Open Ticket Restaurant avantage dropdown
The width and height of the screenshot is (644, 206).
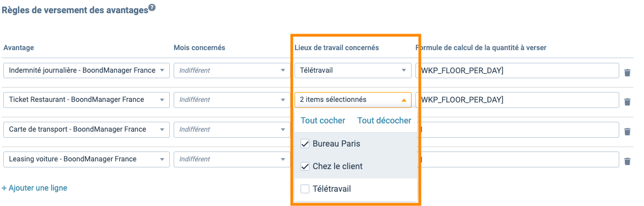point(86,100)
